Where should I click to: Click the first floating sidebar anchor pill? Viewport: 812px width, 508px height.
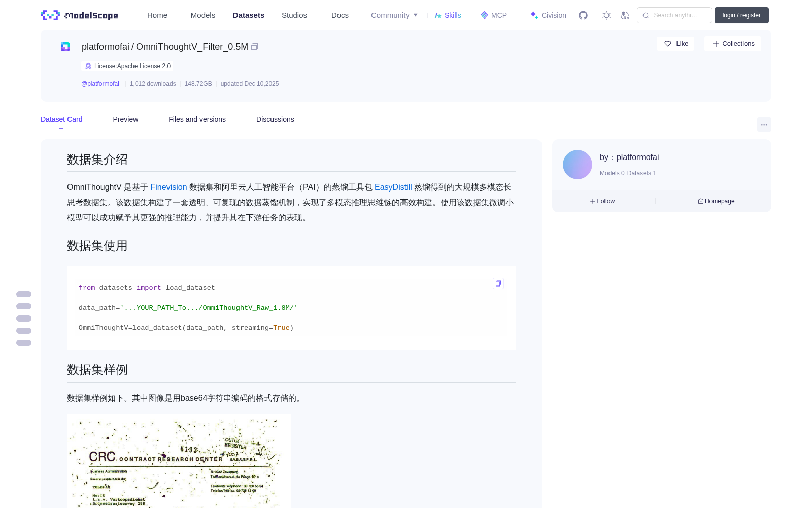(x=24, y=294)
